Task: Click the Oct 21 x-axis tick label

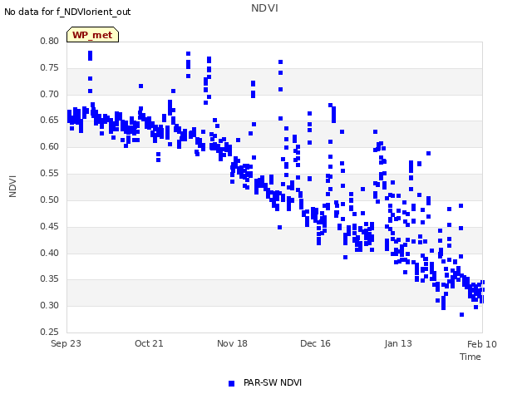Action: tap(149, 343)
